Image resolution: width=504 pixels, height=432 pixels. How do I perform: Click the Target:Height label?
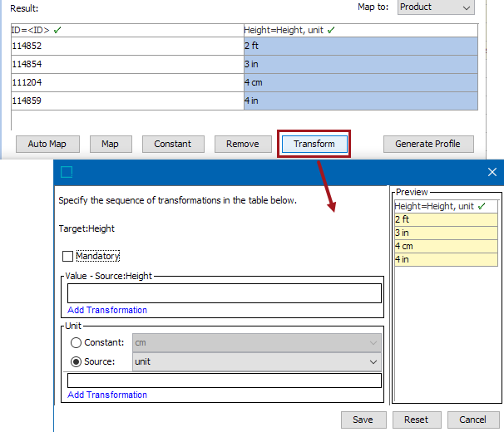point(86,228)
